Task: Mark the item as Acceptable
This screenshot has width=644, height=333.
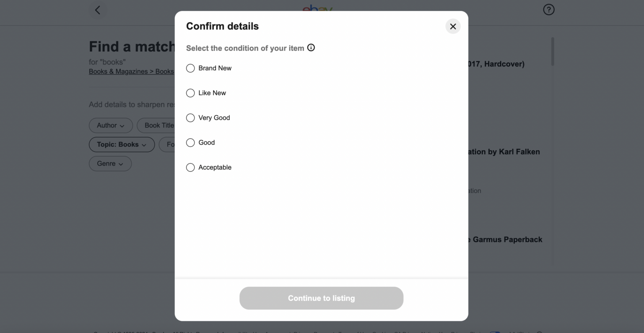Action: [x=190, y=167]
